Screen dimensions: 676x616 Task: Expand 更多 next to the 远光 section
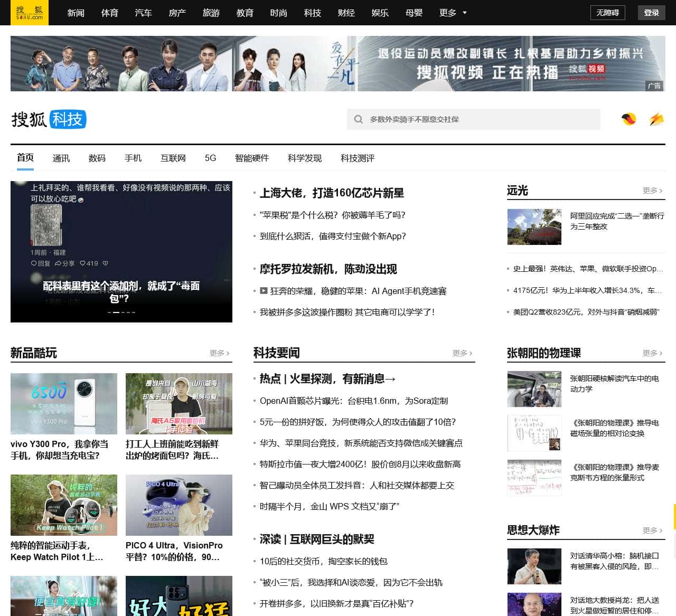tap(651, 191)
